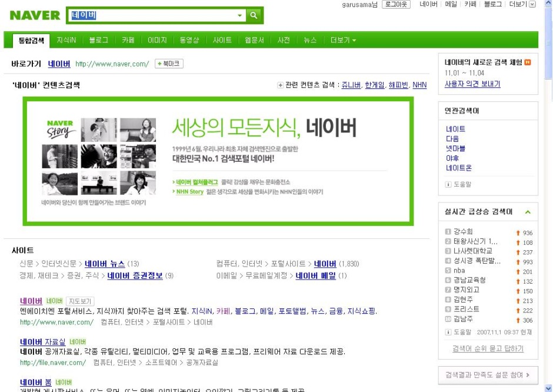Click the NHN Story link in banner

[x=190, y=192]
